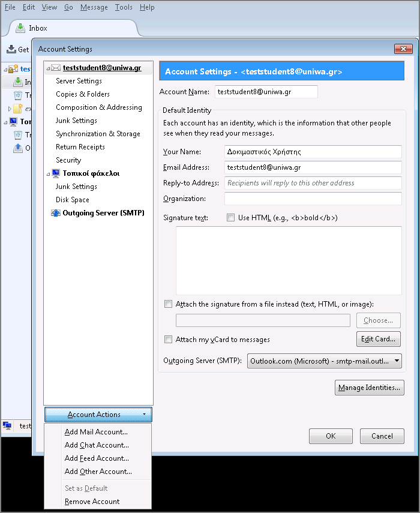
Task: Click the Account Name input field
Action: pyautogui.click(x=266, y=92)
